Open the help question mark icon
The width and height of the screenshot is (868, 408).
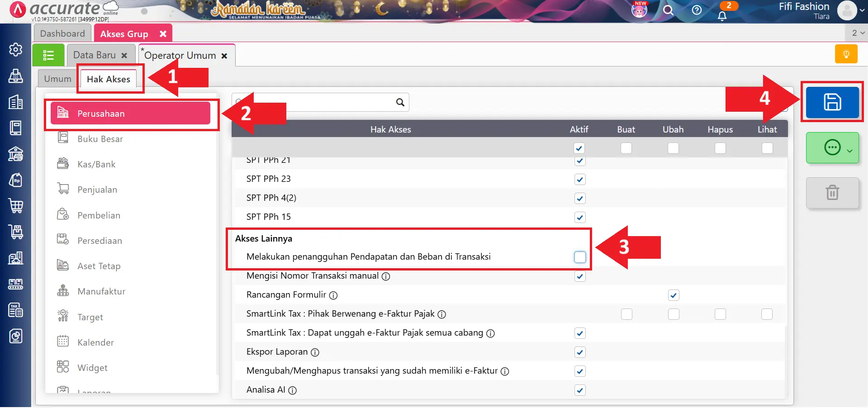[x=697, y=10]
